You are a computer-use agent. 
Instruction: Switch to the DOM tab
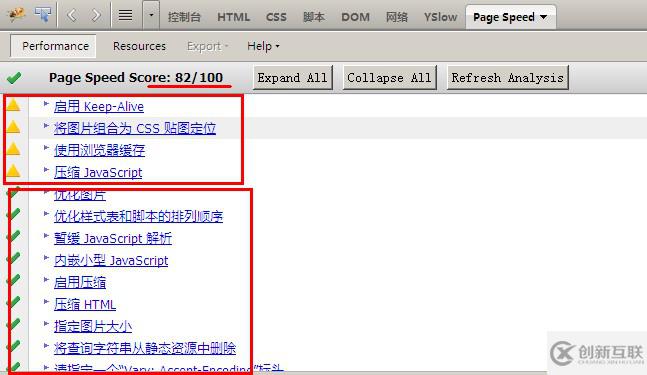[x=355, y=17]
